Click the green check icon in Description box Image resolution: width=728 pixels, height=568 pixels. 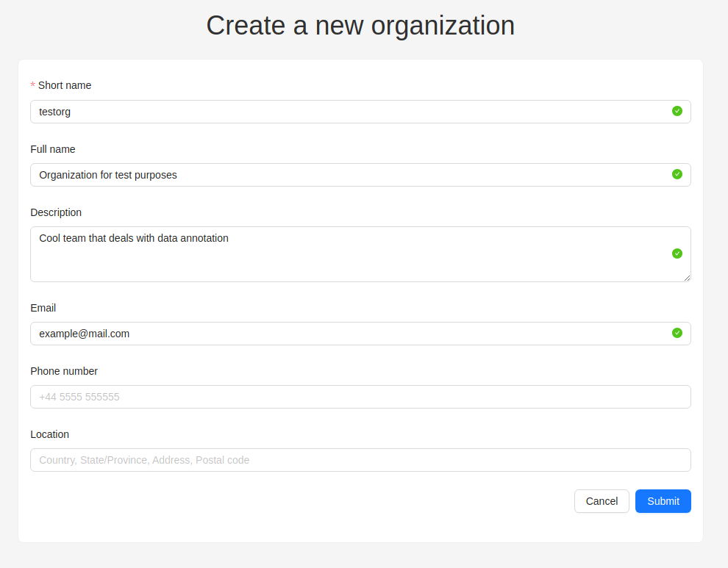pyautogui.click(x=677, y=254)
